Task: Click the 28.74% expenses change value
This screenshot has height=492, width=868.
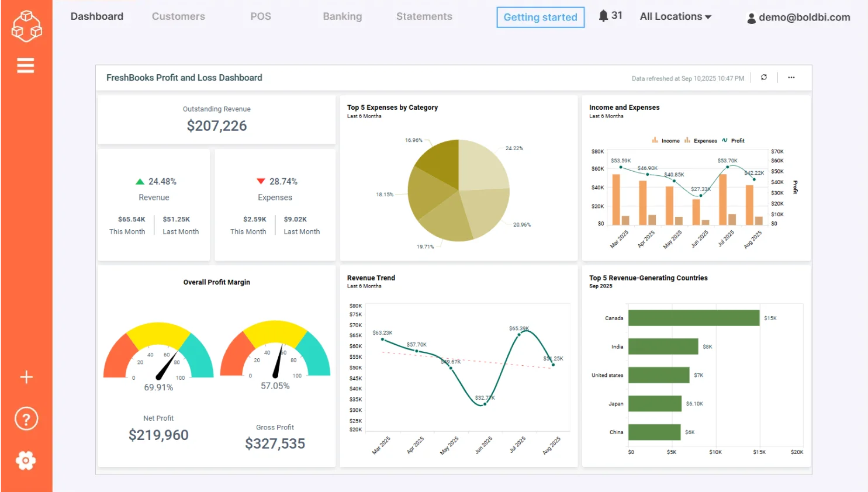Action: (283, 182)
